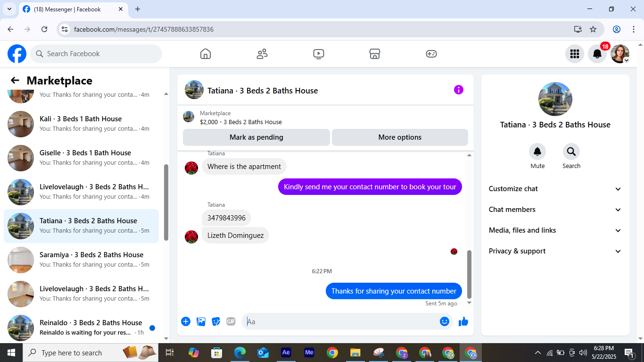Image resolution: width=644 pixels, height=362 pixels.
Task: Click the Mark as pending button
Action: (x=256, y=137)
